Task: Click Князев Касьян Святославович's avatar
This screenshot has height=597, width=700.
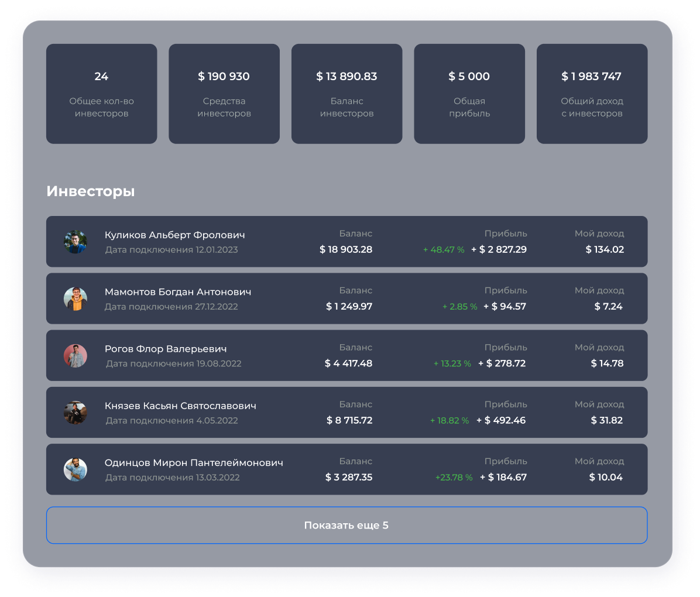Action: click(x=75, y=413)
